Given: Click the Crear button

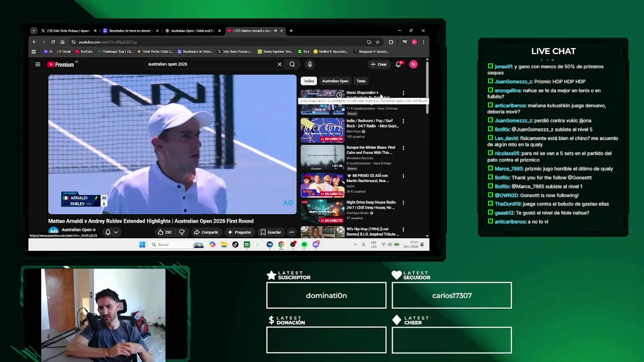Looking at the screenshot, I should coord(379,64).
